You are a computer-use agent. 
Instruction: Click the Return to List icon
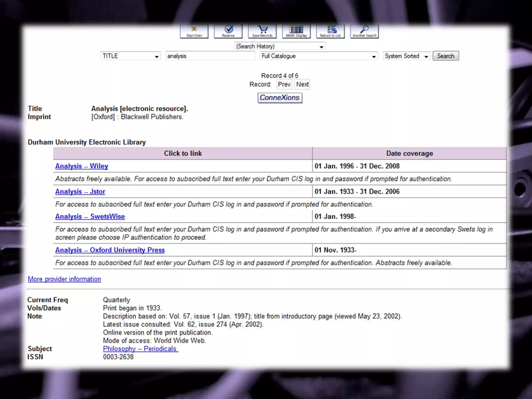coord(330,31)
